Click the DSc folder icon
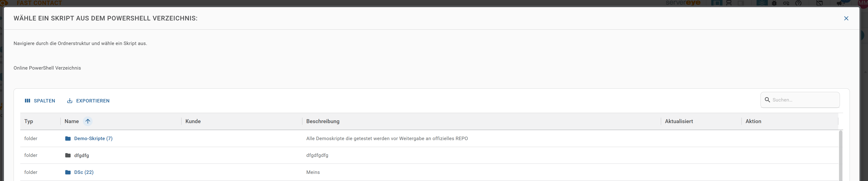Image resolution: width=868 pixels, height=181 pixels. point(68,172)
